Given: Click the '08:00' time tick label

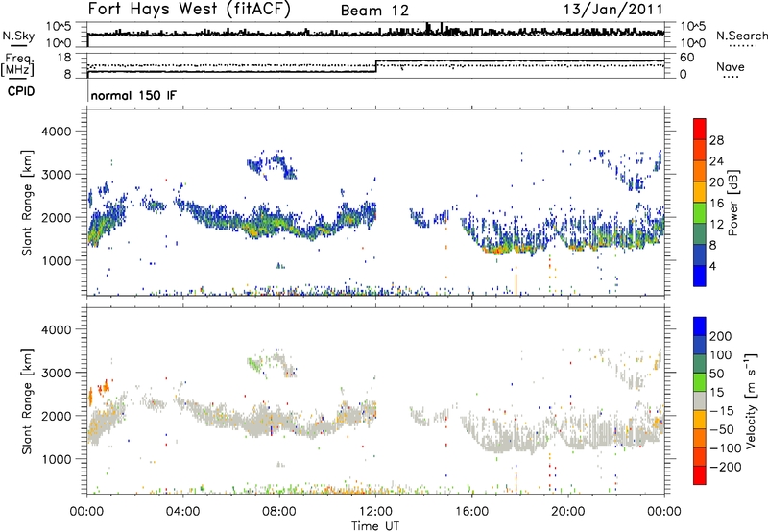Looking at the screenshot, I should (x=279, y=512).
